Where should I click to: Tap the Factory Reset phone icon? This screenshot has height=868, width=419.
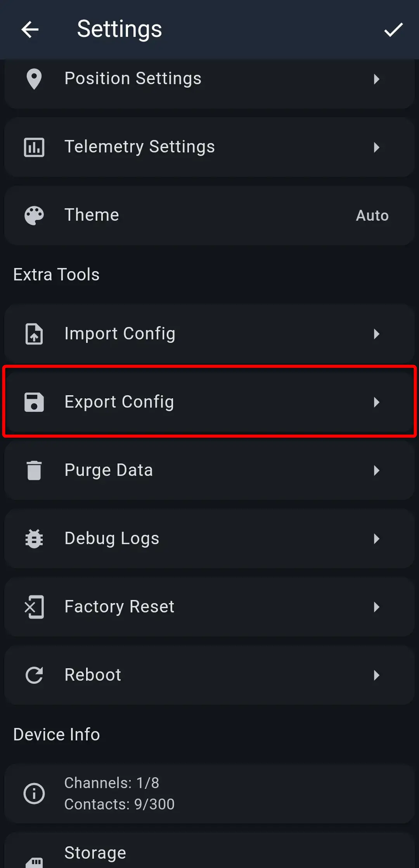[34, 607]
